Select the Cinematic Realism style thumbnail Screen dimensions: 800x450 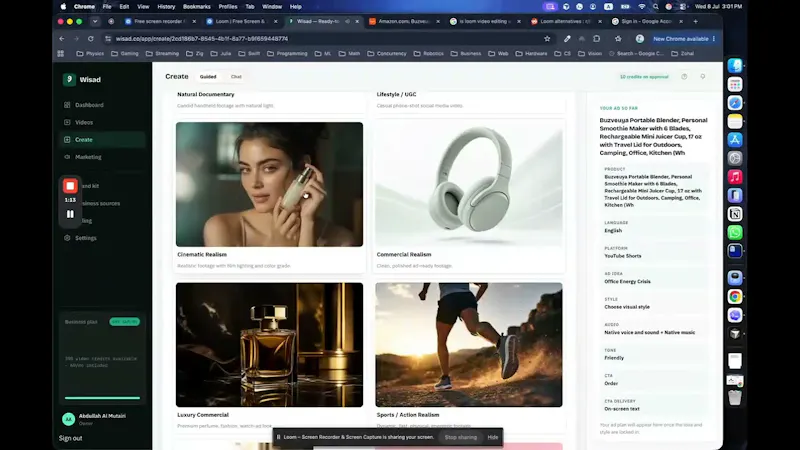click(269, 184)
